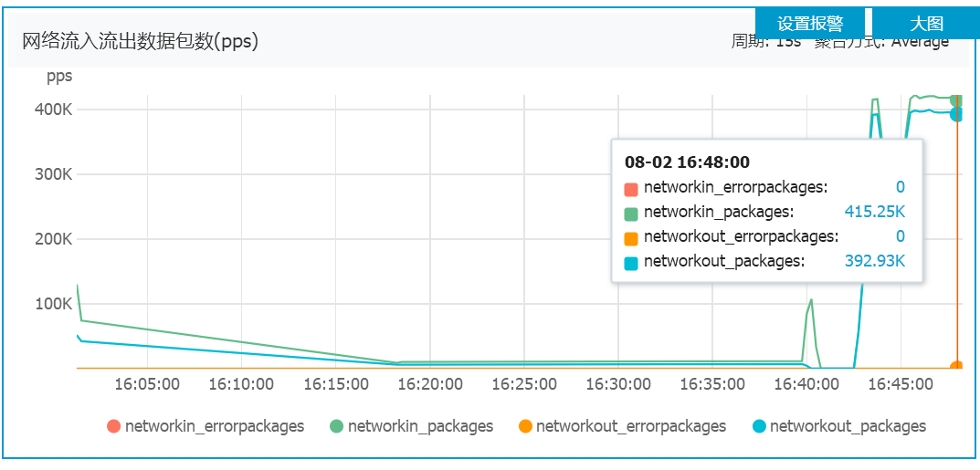The image size is (980, 470).
Task: Click green swatch in tooltip
Action: click(x=631, y=214)
